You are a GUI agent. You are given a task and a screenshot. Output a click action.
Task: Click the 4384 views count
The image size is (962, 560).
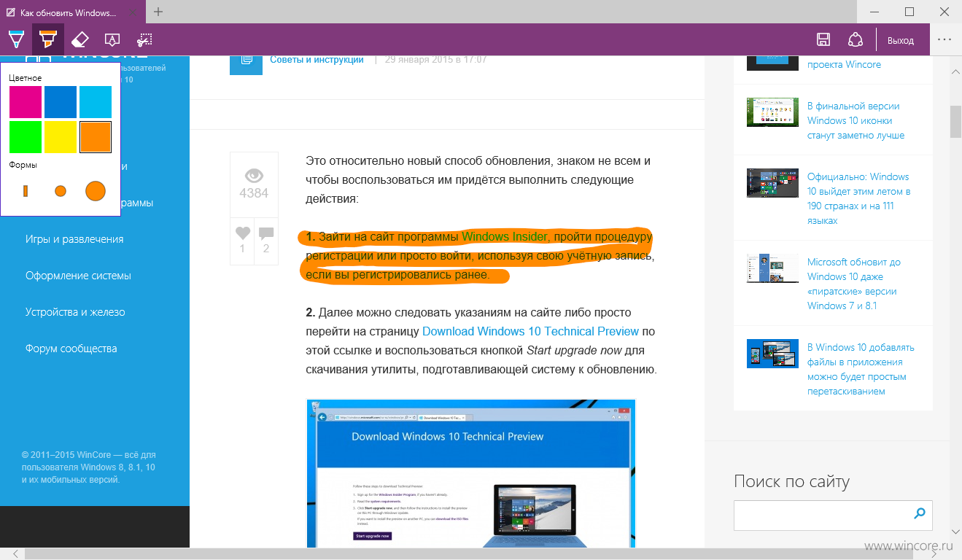[x=254, y=193]
